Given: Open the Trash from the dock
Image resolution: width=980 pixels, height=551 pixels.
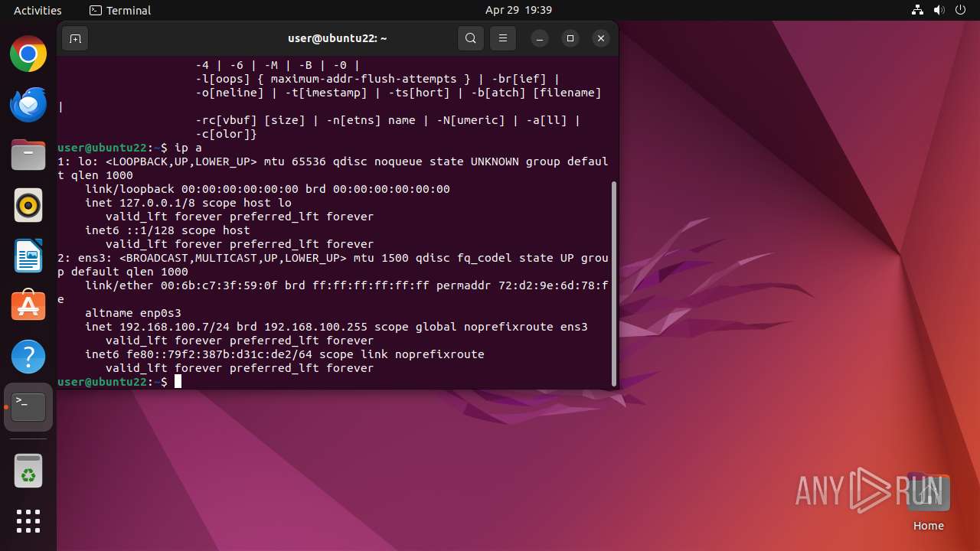Looking at the screenshot, I should (28, 471).
